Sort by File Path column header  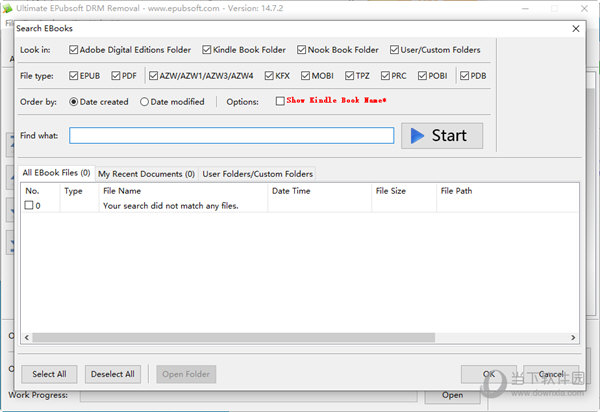point(507,191)
